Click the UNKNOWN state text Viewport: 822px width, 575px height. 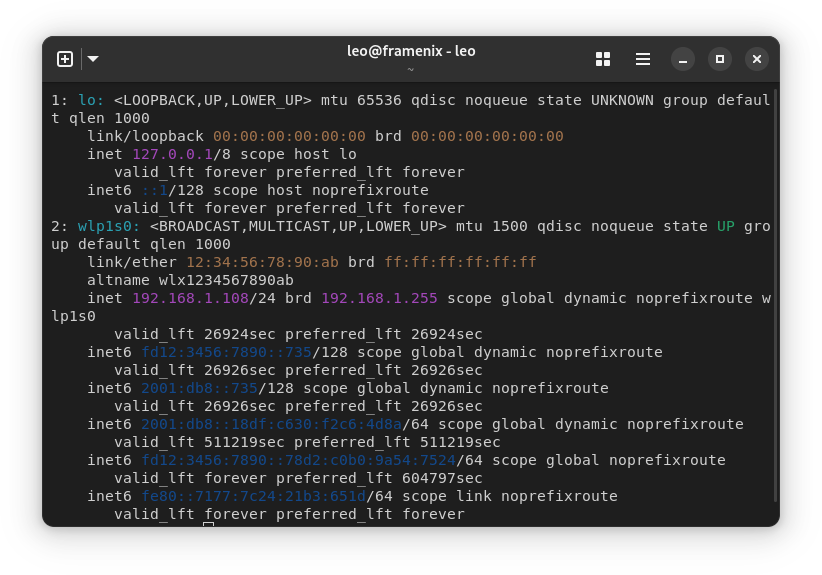[622, 100]
